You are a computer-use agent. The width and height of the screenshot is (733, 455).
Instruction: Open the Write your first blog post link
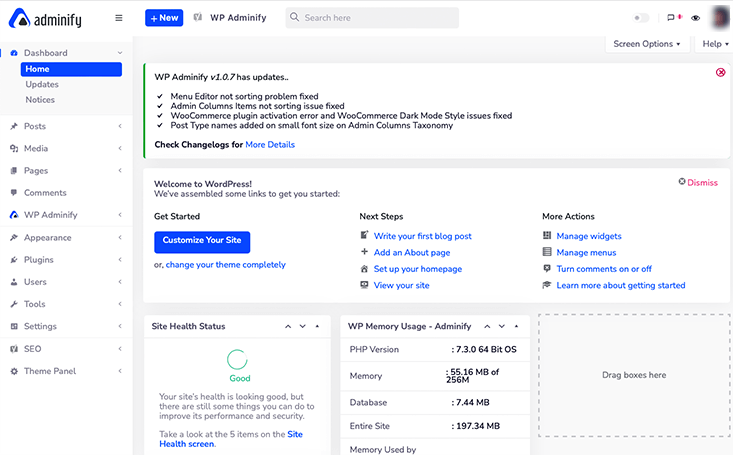[x=422, y=236]
